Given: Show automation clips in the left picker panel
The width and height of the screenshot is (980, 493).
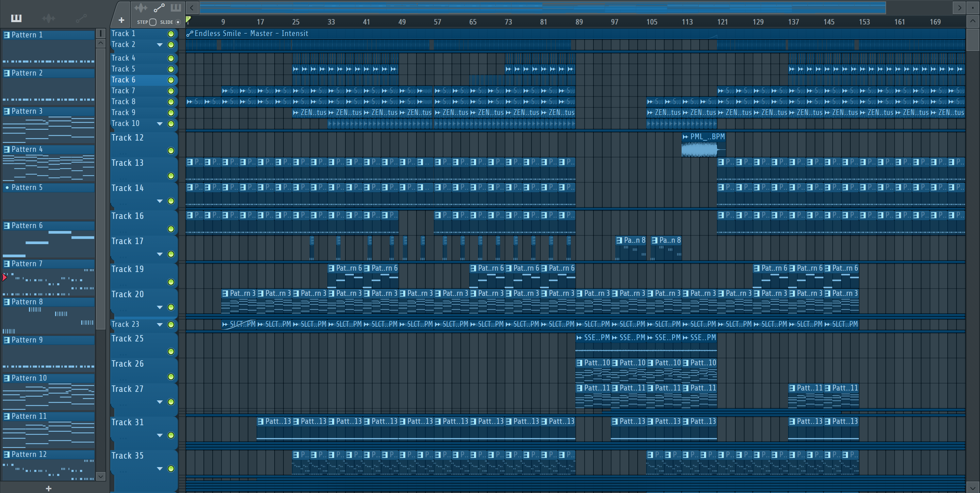Looking at the screenshot, I should click(x=81, y=18).
